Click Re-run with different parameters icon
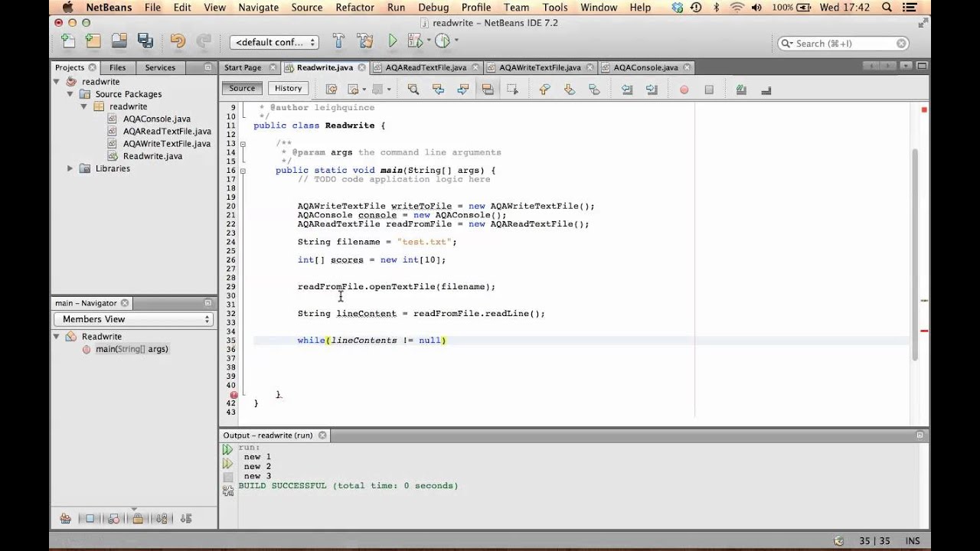The height and width of the screenshot is (551, 980). pyautogui.click(x=227, y=464)
